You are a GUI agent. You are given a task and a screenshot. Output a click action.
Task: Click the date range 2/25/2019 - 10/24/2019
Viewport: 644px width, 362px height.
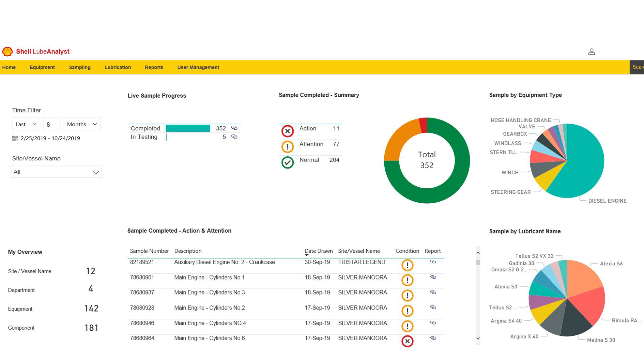(x=50, y=138)
